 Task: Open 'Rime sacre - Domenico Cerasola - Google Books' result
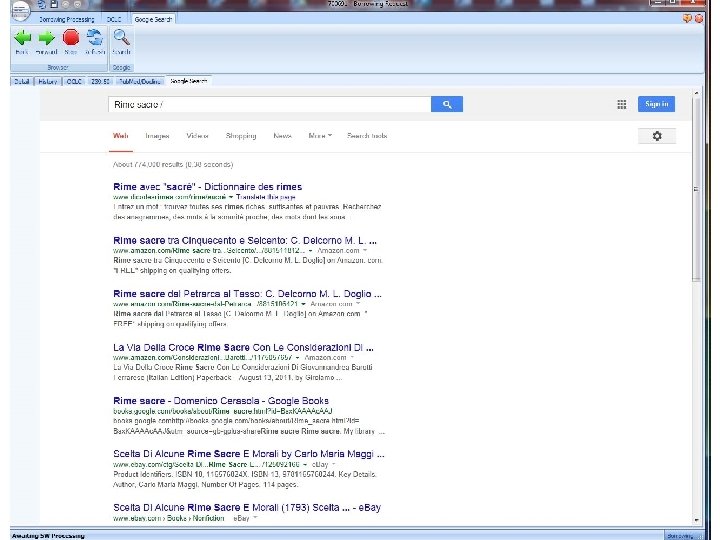tap(221, 401)
